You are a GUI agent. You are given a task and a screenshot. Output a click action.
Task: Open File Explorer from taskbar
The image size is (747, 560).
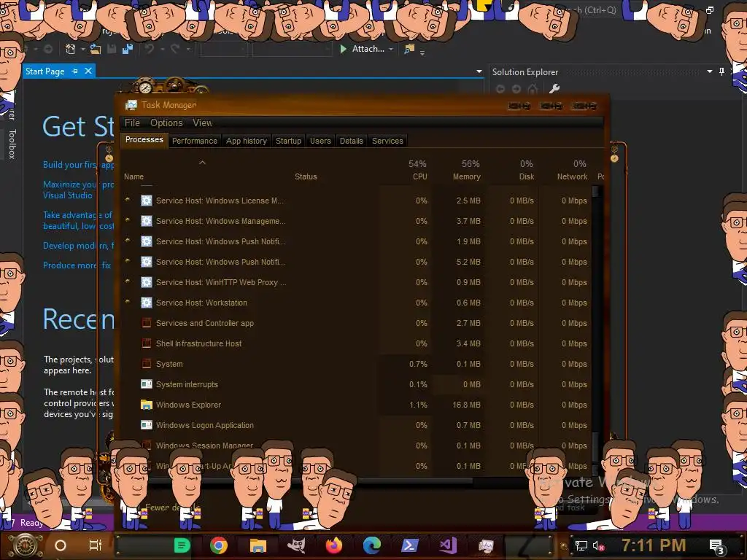pyautogui.click(x=258, y=545)
